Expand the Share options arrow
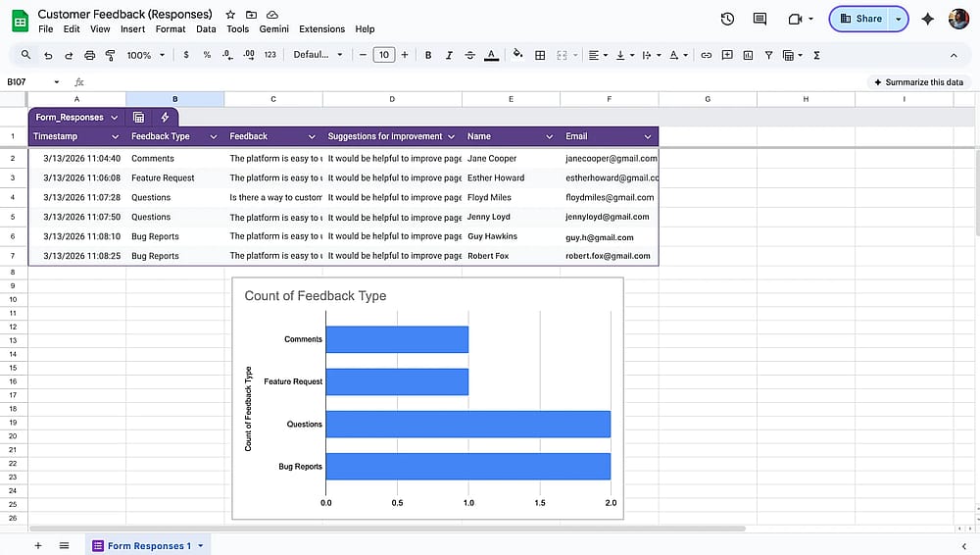Image resolution: width=980 pixels, height=555 pixels. point(898,19)
